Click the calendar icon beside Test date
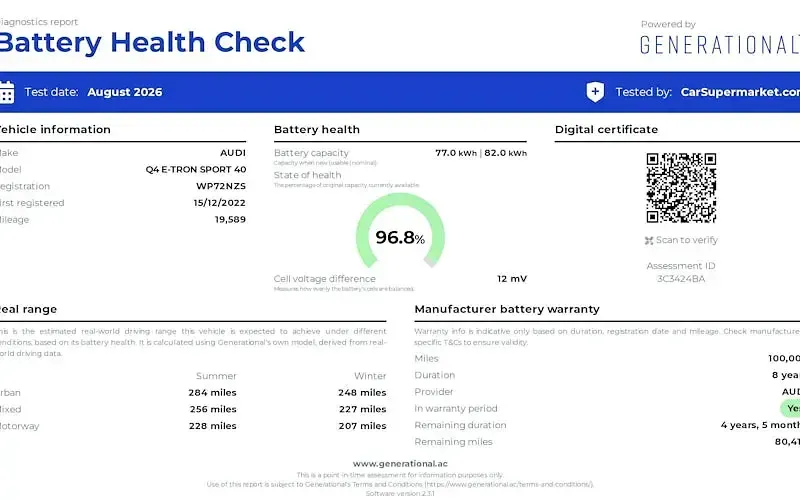This screenshot has height=500, width=800. coord(7,92)
